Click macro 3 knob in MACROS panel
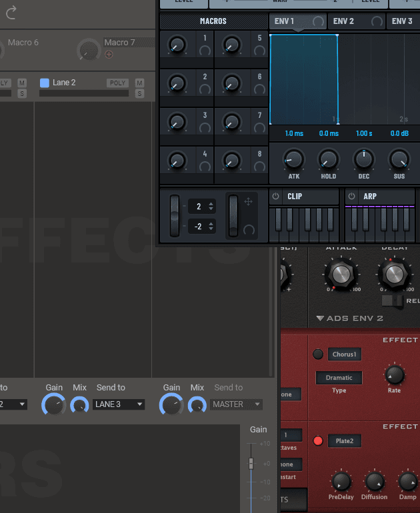Screen dimensions: 420x513 point(177,122)
